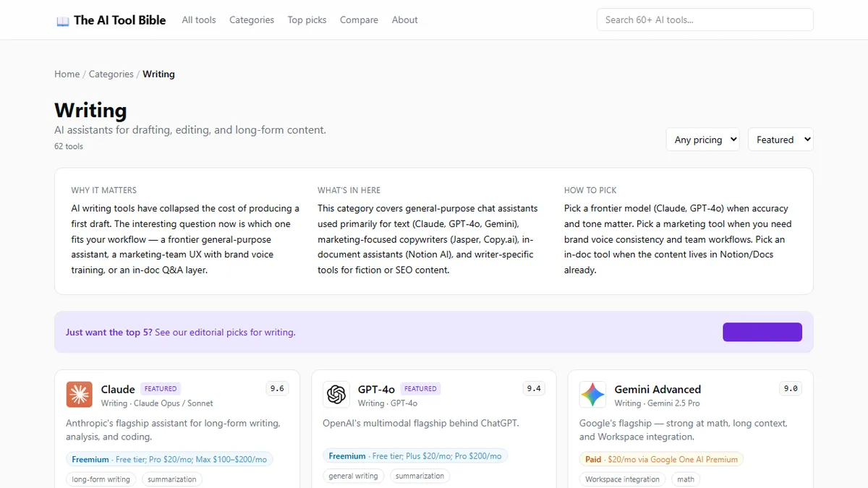Screen dimensions: 868x488
Task: Click the Writing page heading
Action: tap(90, 110)
